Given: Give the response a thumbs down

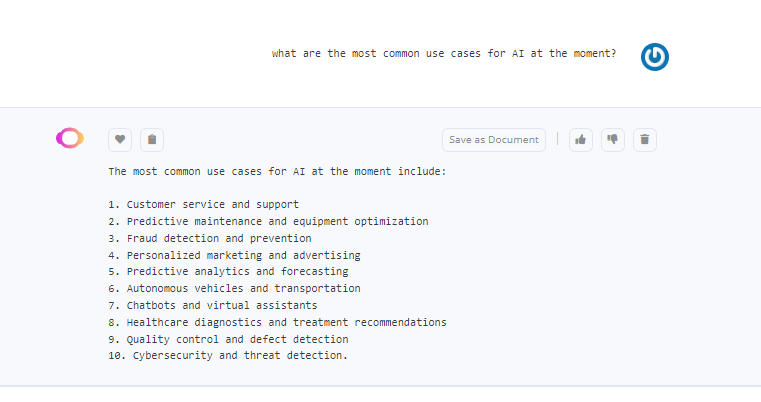Looking at the screenshot, I should pyautogui.click(x=612, y=140).
